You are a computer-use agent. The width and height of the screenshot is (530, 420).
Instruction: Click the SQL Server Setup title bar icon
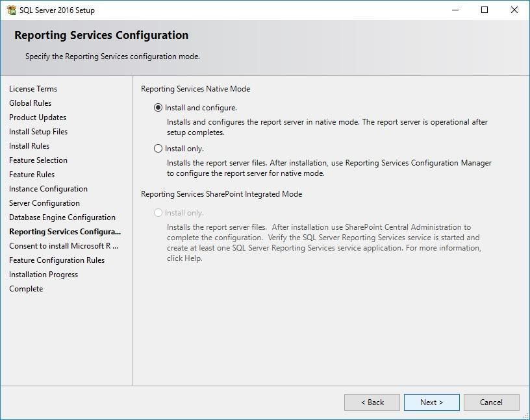pyautogui.click(x=11, y=10)
